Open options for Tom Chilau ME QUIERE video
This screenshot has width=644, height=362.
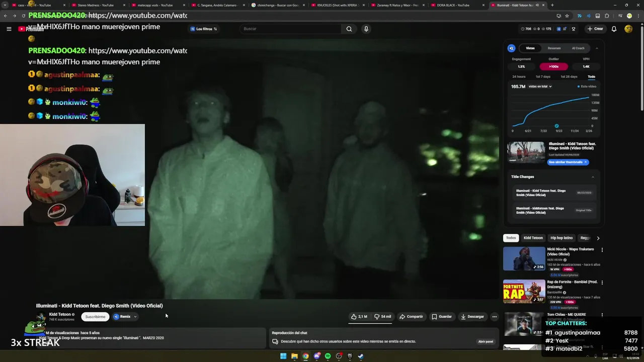click(x=602, y=315)
